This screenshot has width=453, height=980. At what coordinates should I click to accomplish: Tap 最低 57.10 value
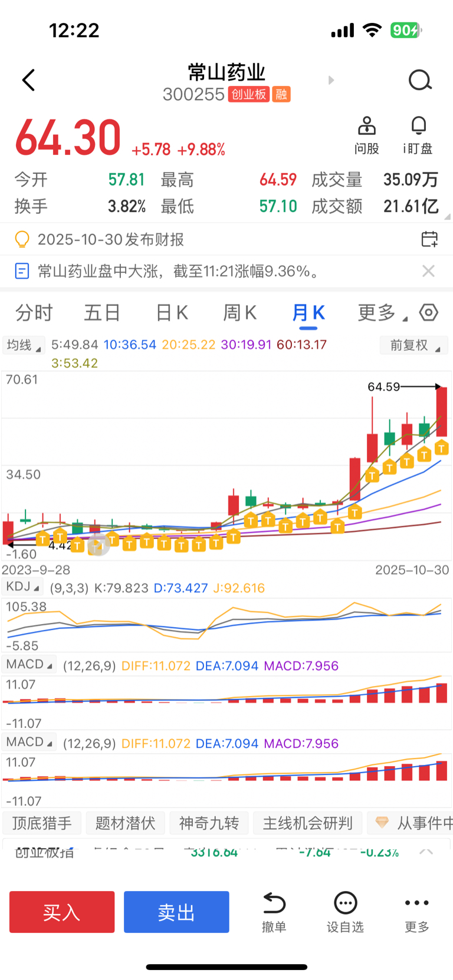278,206
